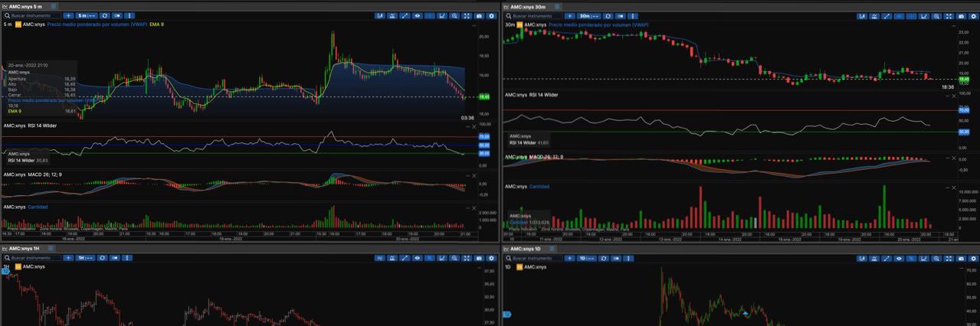This screenshot has width=980, height=326.
Task: Select trend line drawing tool in 5m chart
Action: (405, 15)
